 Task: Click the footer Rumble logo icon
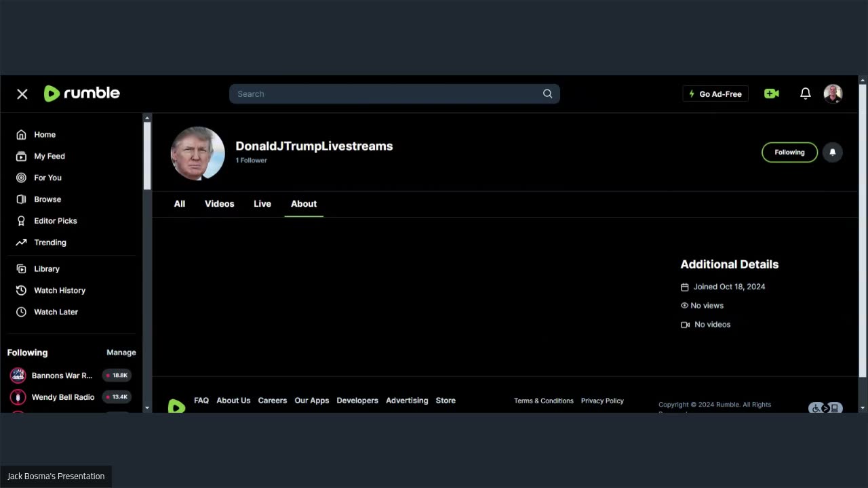176,406
